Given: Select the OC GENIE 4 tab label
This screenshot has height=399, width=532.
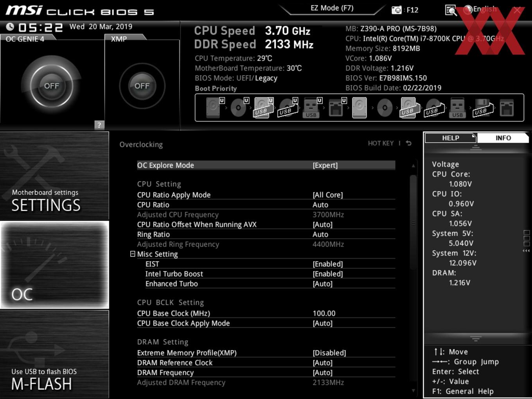Looking at the screenshot, I should (25, 39).
